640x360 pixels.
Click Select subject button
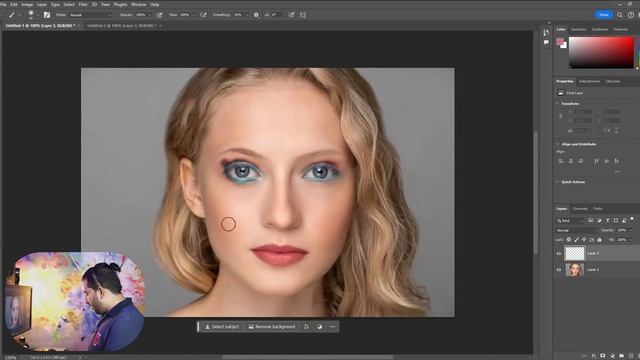222,327
